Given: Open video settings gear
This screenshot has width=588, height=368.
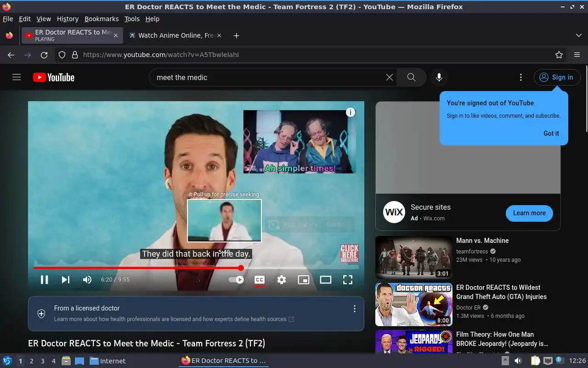Looking at the screenshot, I should point(282,280).
